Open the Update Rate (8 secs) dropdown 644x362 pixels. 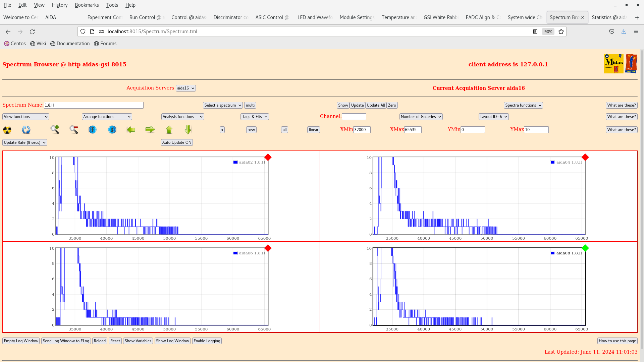(25, 142)
